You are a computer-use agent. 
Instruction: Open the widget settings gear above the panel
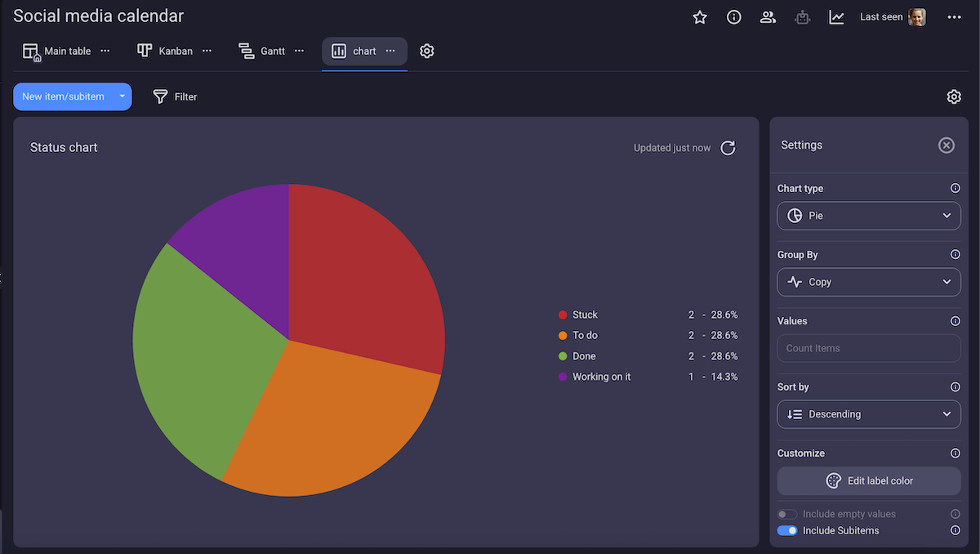954,96
